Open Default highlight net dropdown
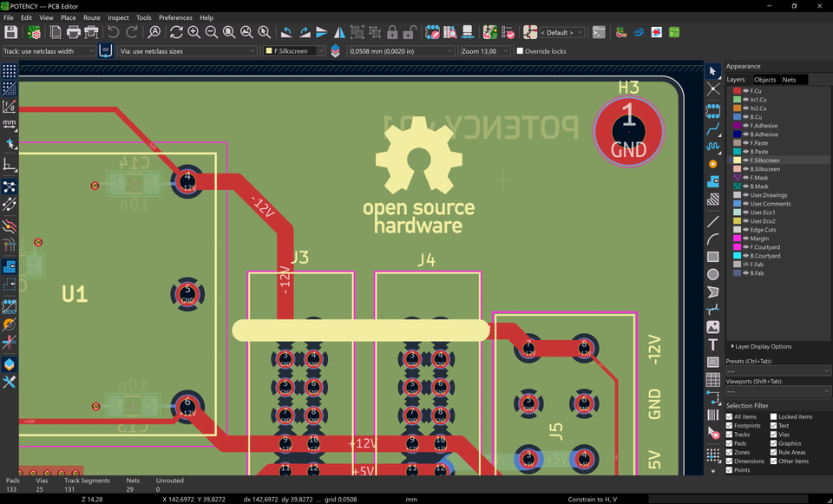The width and height of the screenshot is (833, 504). click(x=561, y=32)
